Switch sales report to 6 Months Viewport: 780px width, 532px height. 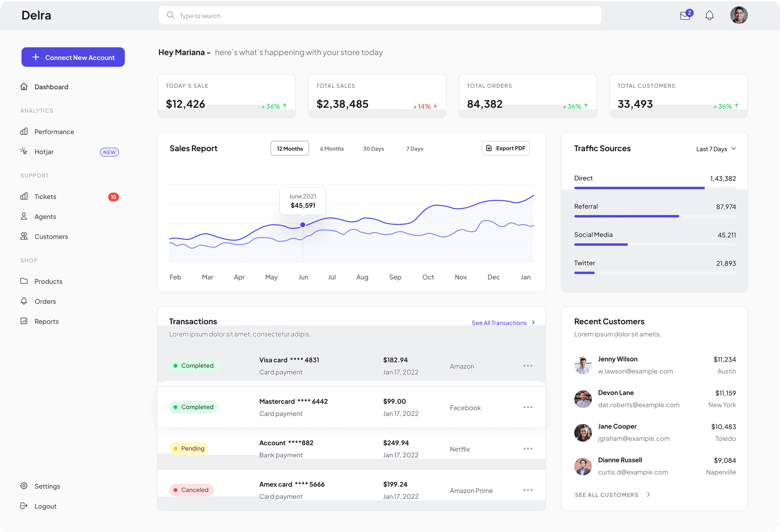click(x=331, y=149)
